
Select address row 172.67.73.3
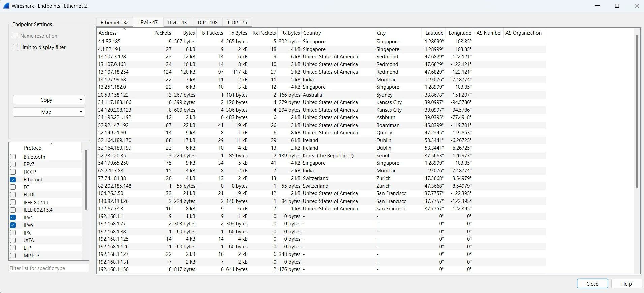321,209
